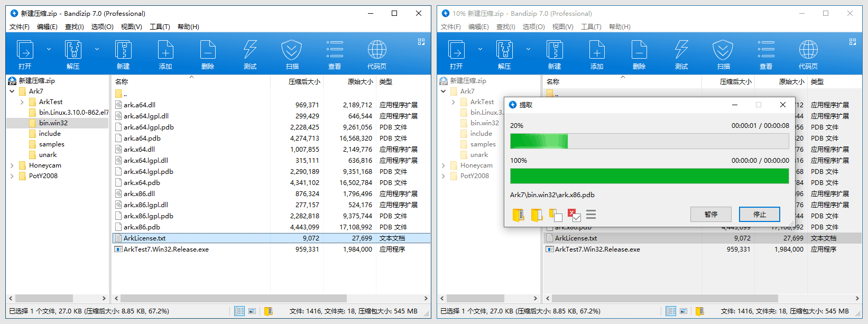Click the archive folder icon in left status bar
Image resolution: width=868 pixels, height=324 pixels.
pos(268,311)
